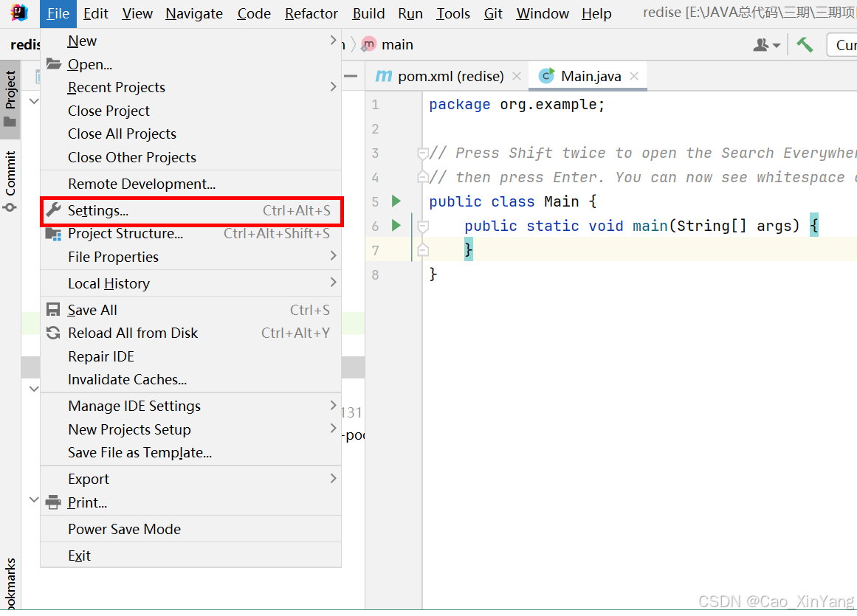Close the Main.java tab
Viewport: 857px width, 616px height.
(x=634, y=76)
